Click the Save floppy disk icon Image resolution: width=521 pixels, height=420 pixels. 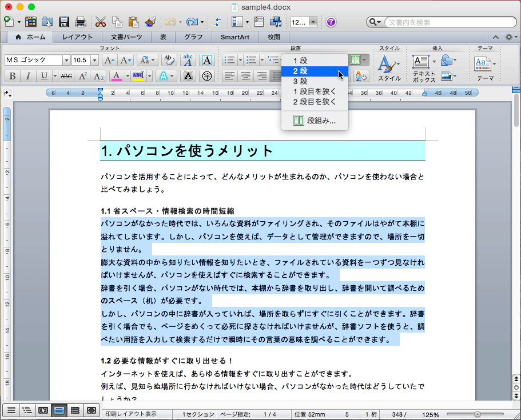click(x=64, y=22)
